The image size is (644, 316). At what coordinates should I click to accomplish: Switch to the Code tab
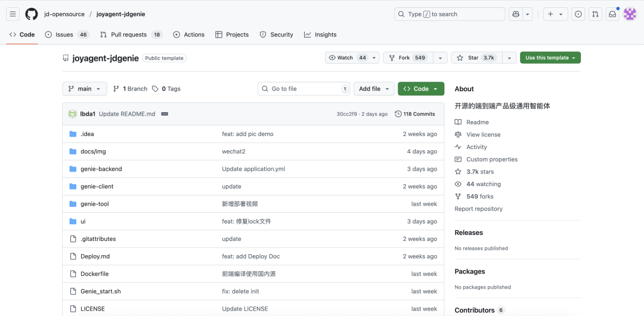[x=22, y=35]
